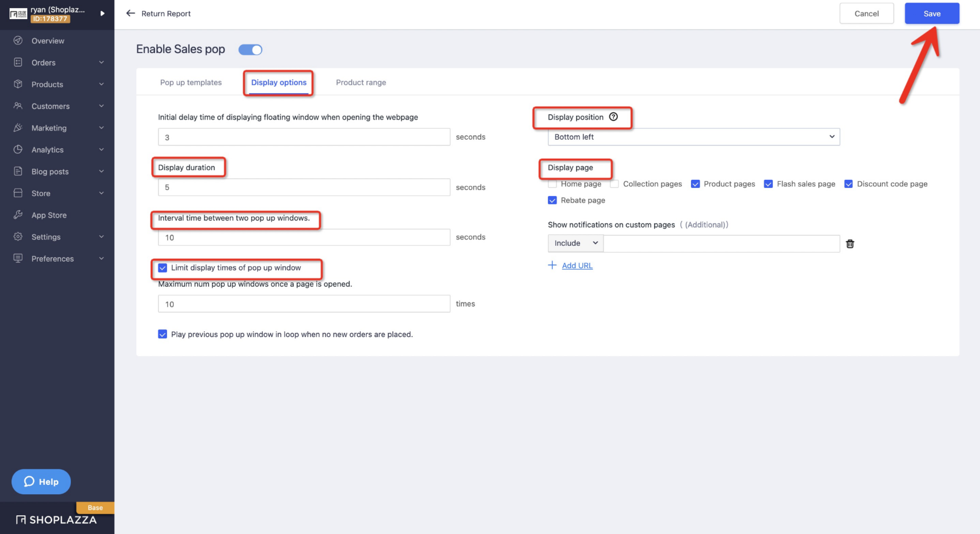Viewport: 980px width, 534px height.
Task: Click the Save button
Action: (932, 13)
